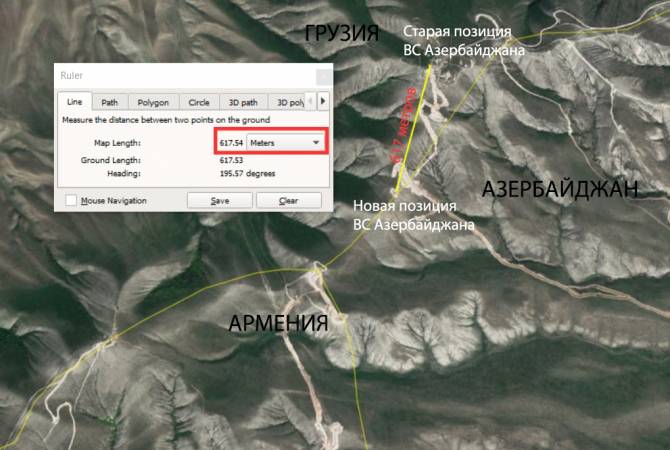
Task: Enable the Mouse Navigation checkbox
Action: 71,200
